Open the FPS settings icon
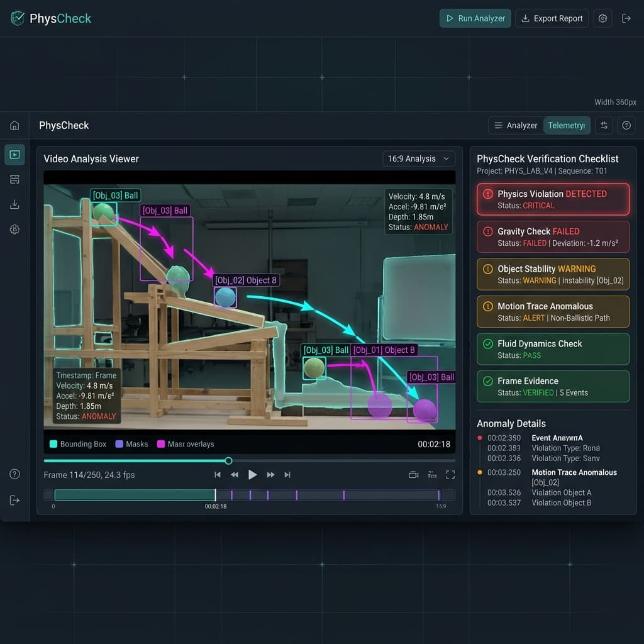This screenshot has height=644, width=644. (x=432, y=475)
